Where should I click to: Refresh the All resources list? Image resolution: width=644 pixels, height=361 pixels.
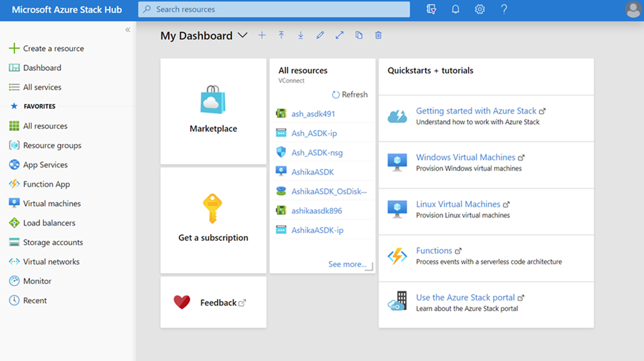(349, 95)
